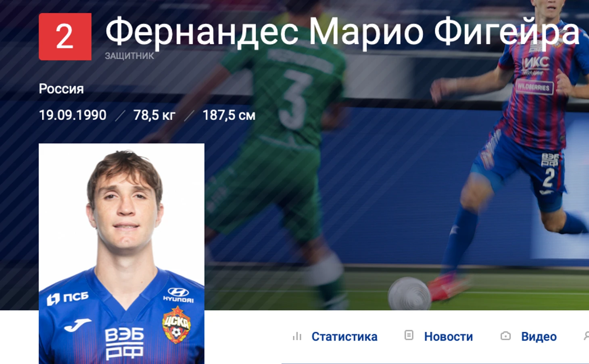Image resolution: width=589 pixels, height=364 pixels.
Task: Click the camera icon beside Видео
Action: pyautogui.click(x=505, y=336)
